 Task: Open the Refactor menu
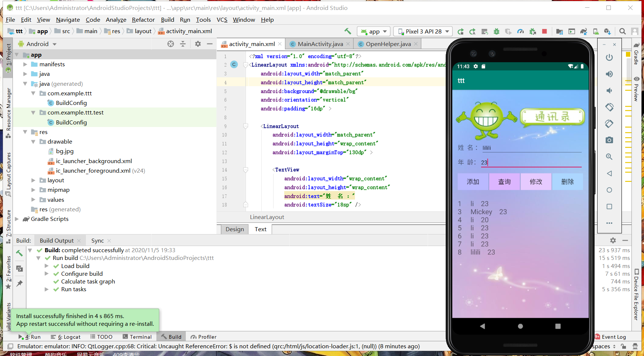143,20
